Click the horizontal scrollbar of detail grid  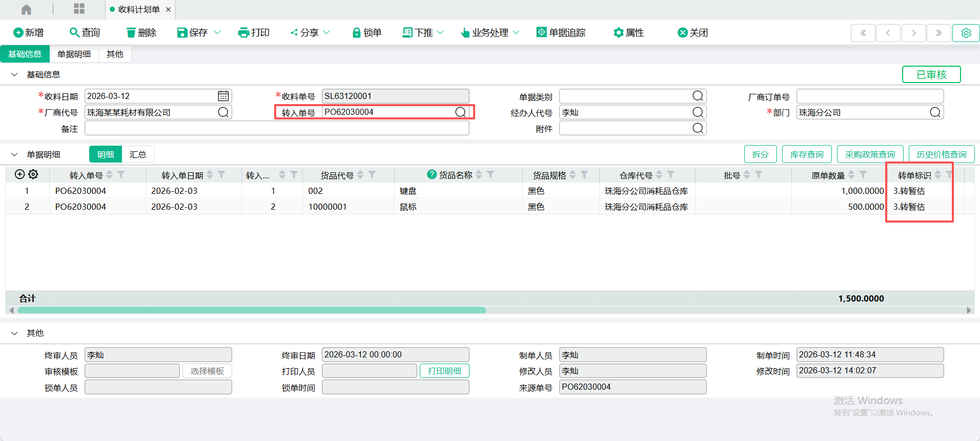click(251, 310)
